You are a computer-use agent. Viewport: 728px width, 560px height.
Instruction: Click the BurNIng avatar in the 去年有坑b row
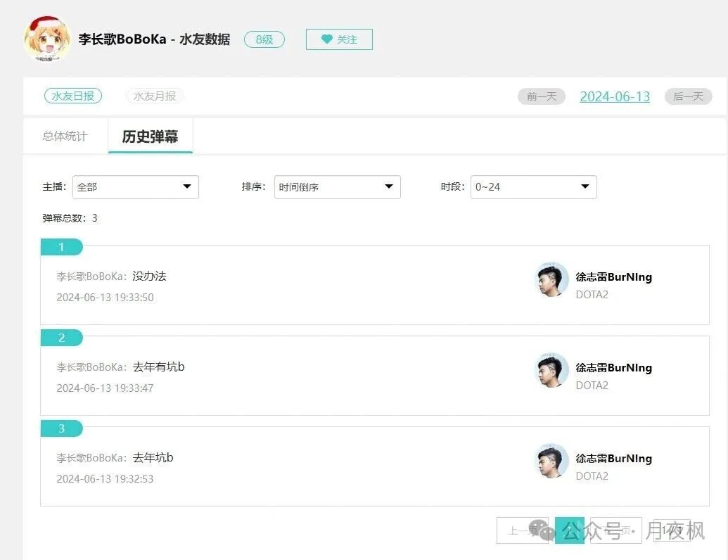point(551,370)
